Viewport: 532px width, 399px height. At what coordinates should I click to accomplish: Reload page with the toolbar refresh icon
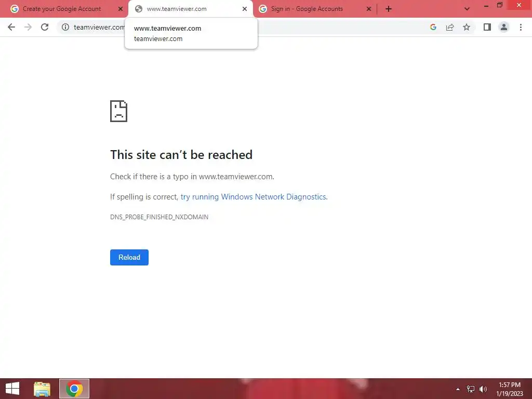coord(45,27)
